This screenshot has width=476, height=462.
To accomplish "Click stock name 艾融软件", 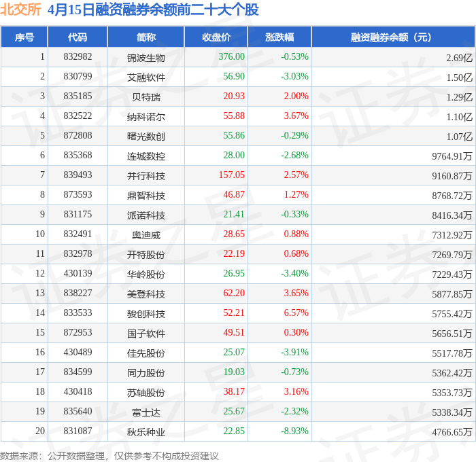I will point(146,77).
